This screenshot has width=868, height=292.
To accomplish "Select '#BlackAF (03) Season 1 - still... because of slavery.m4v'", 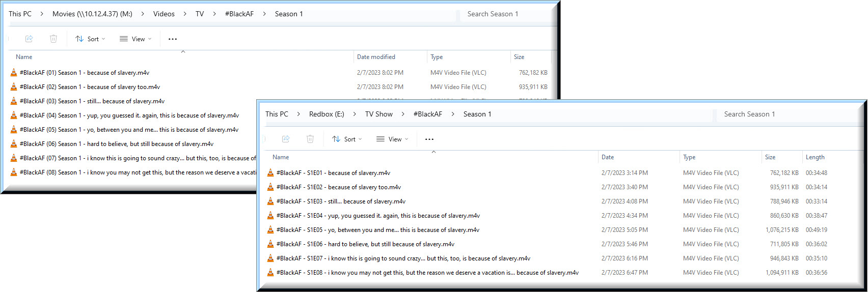I will [x=92, y=101].
